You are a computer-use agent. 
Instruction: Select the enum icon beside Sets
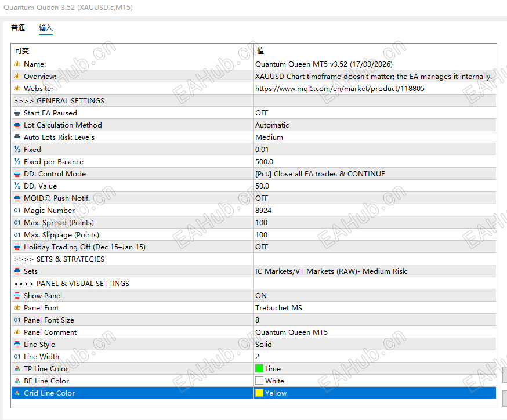click(x=17, y=271)
